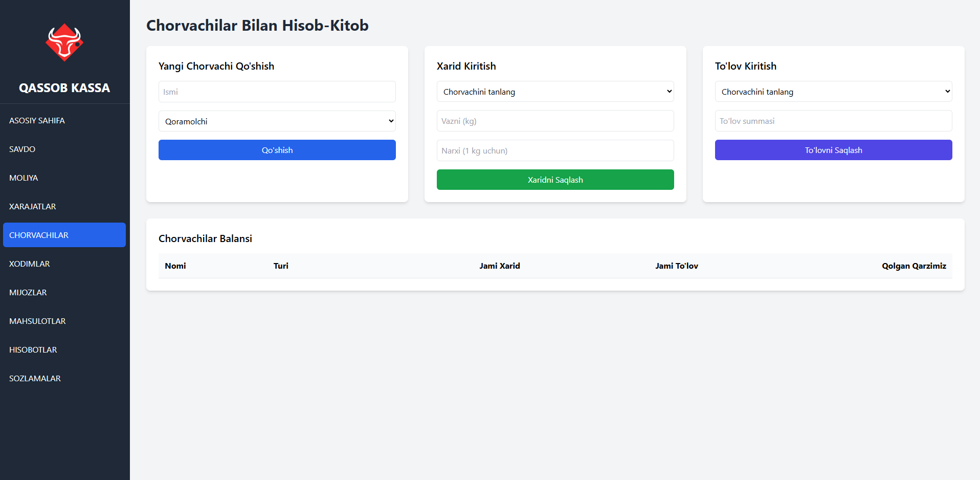Select Chorvachilar in the sidebar
Screen dimensions: 980x480
(64, 235)
